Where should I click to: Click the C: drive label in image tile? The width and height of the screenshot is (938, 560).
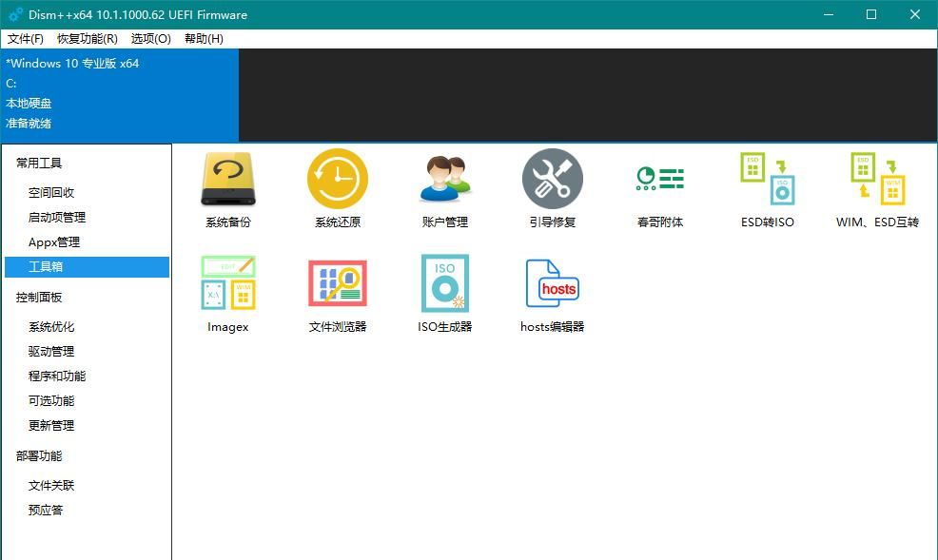pyautogui.click(x=11, y=84)
